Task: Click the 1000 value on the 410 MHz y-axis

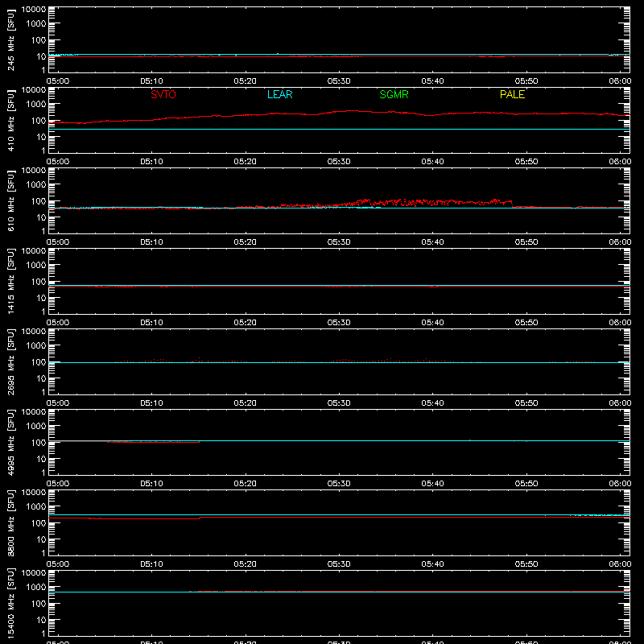Action: [x=36, y=105]
